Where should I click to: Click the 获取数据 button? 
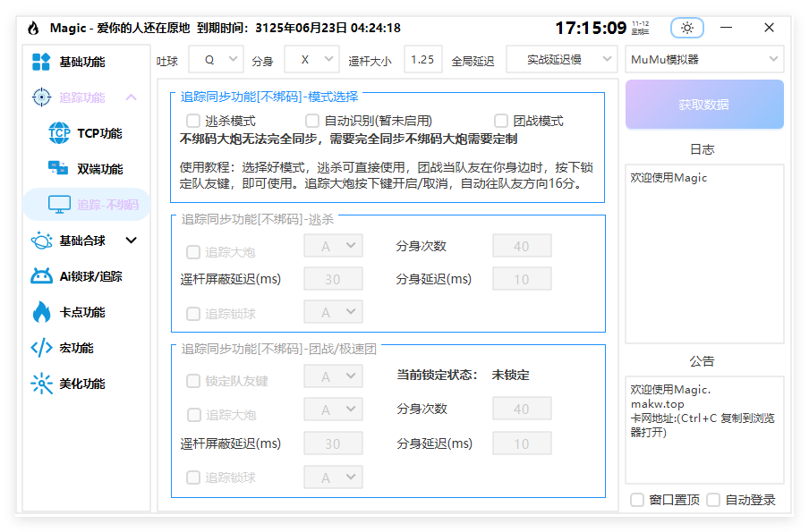[x=704, y=104]
